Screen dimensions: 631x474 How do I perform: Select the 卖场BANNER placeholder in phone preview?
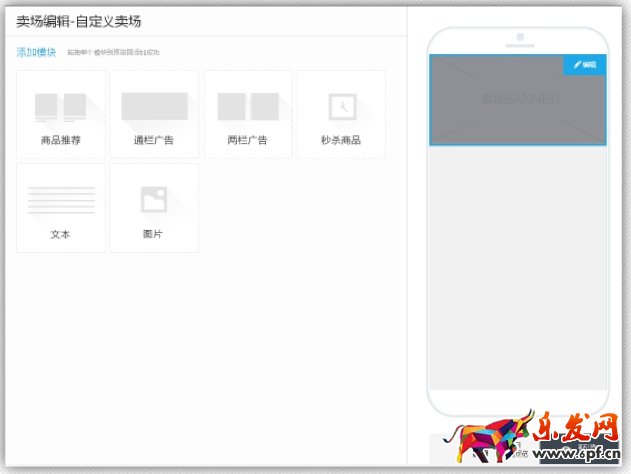pos(518,100)
